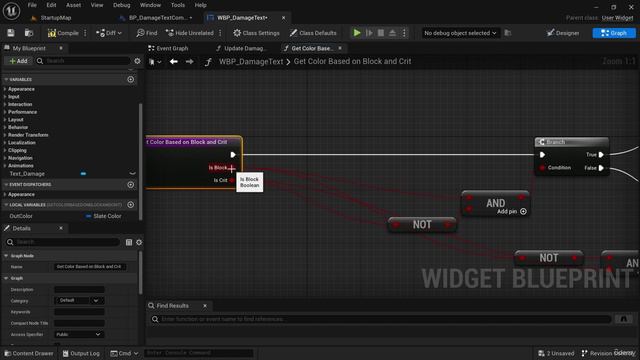Click the Add button in My Blueprint
Viewport: 640px width, 360px height.
(18, 61)
